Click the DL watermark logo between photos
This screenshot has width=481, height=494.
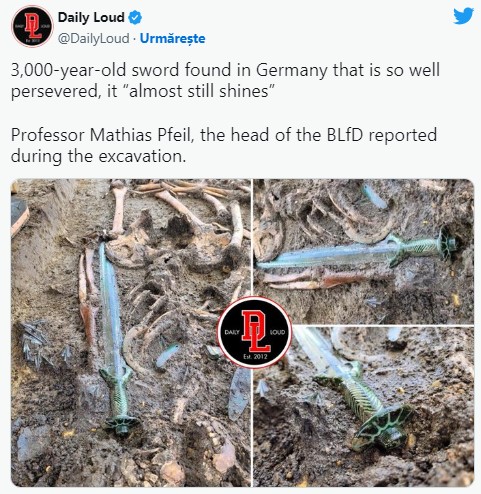click(255, 332)
